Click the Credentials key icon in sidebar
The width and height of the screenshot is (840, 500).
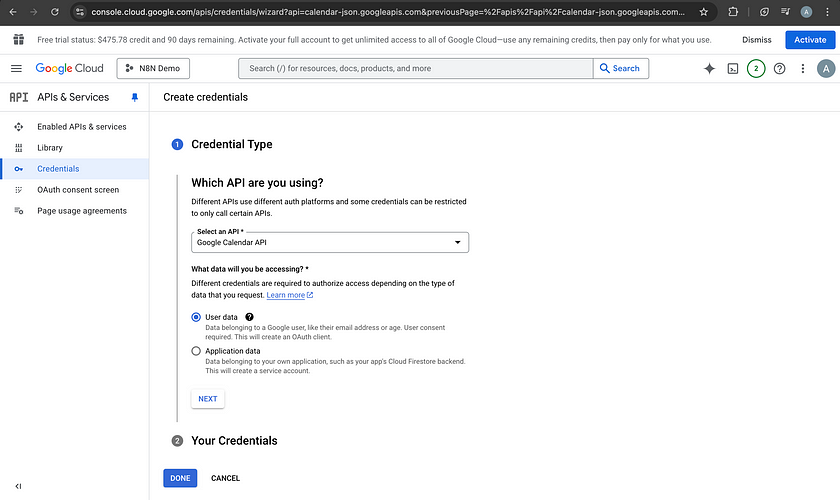pyautogui.click(x=19, y=169)
